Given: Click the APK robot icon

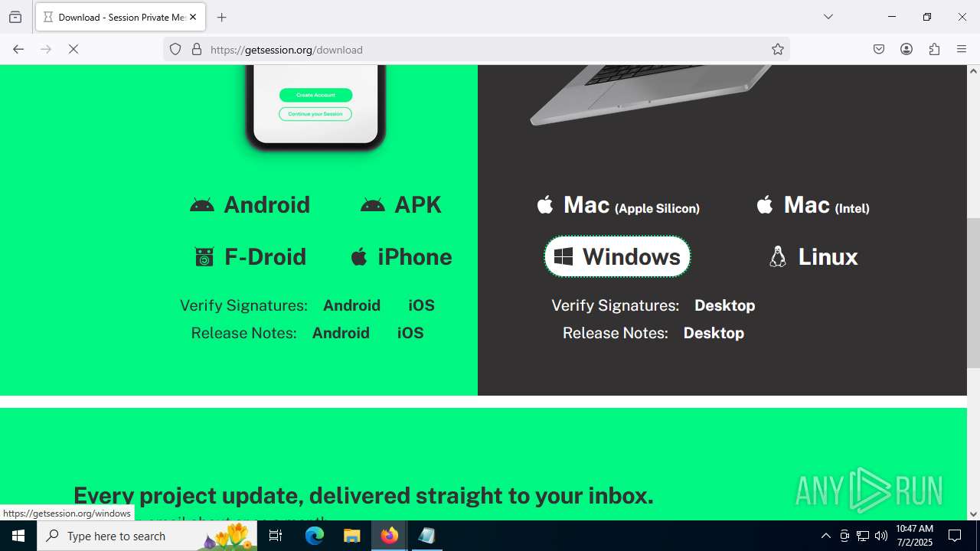Looking at the screenshot, I should point(372,205).
